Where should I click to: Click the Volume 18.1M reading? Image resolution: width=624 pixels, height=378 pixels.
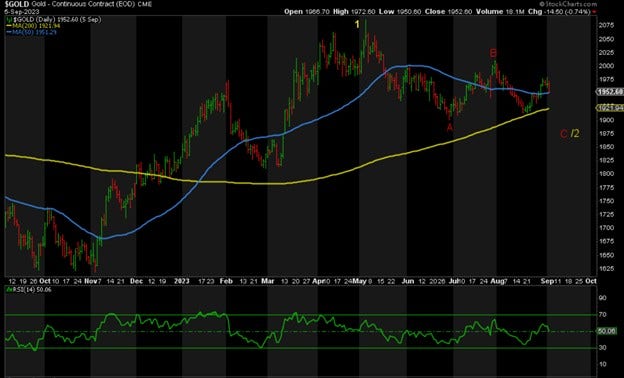click(x=515, y=12)
